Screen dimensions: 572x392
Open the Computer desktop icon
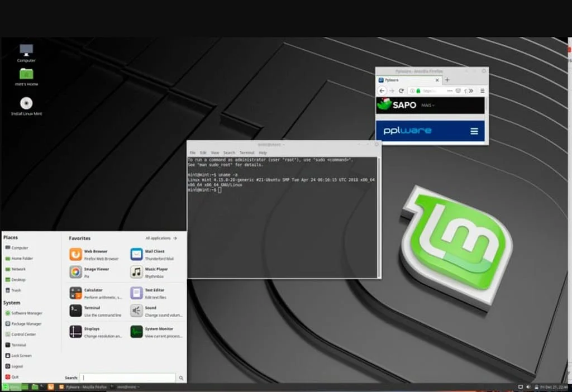[26, 53]
